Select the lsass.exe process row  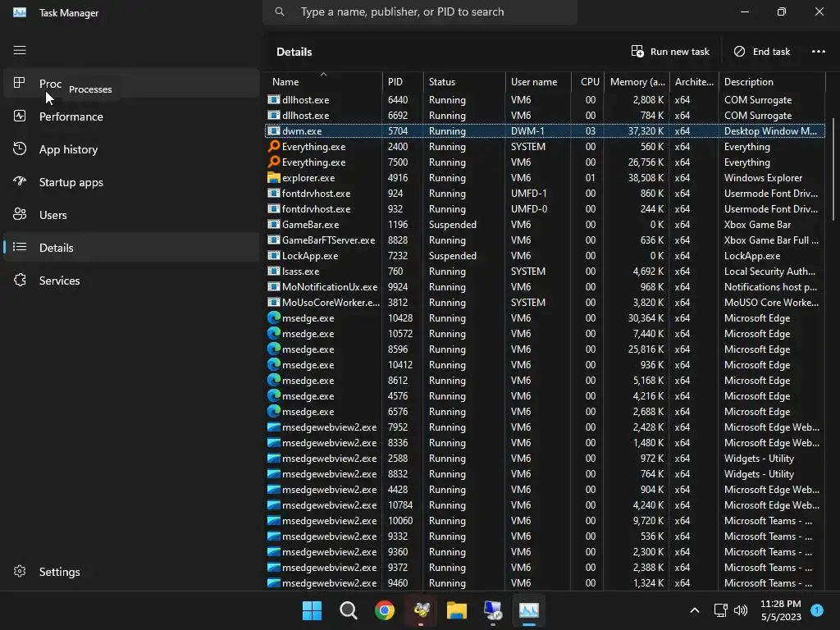[x=545, y=271]
